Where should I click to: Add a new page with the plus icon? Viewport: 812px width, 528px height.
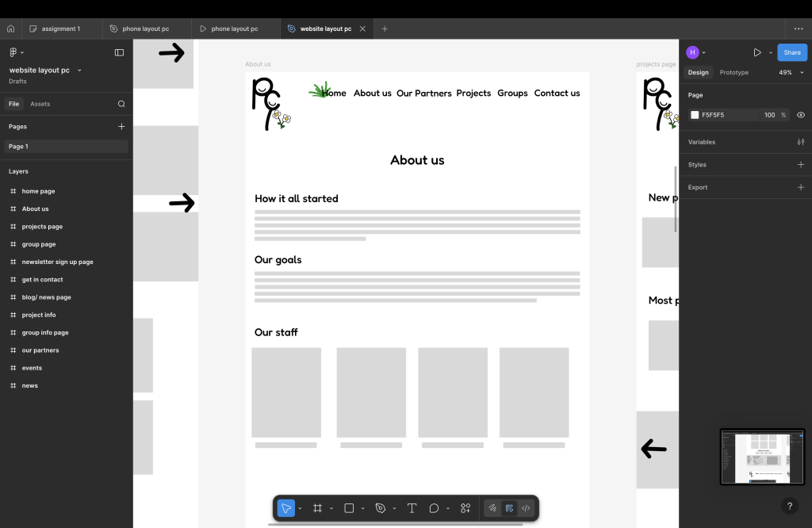(x=121, y=126)
